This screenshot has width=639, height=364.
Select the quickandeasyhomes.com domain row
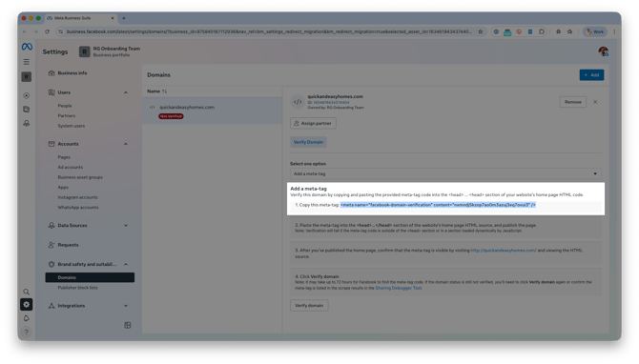coord(213,111)
